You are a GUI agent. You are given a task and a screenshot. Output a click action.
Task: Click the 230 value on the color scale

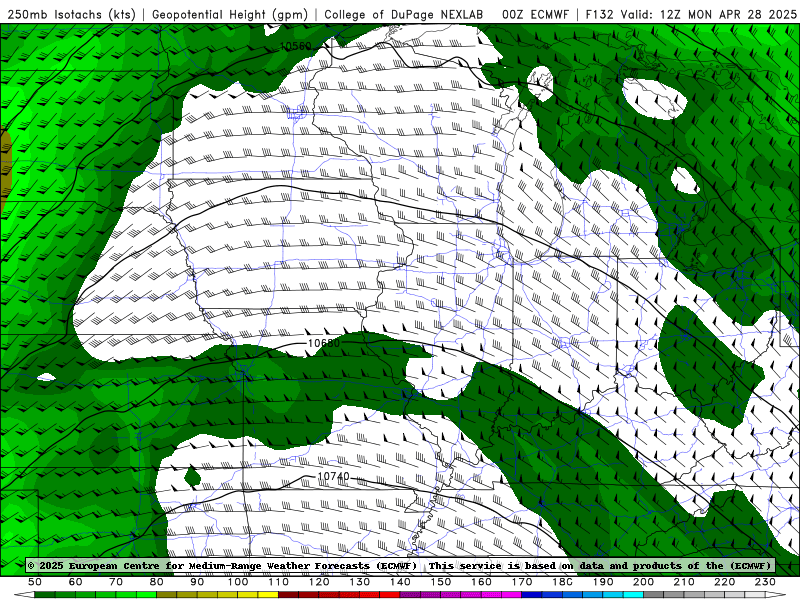[765, 582]
